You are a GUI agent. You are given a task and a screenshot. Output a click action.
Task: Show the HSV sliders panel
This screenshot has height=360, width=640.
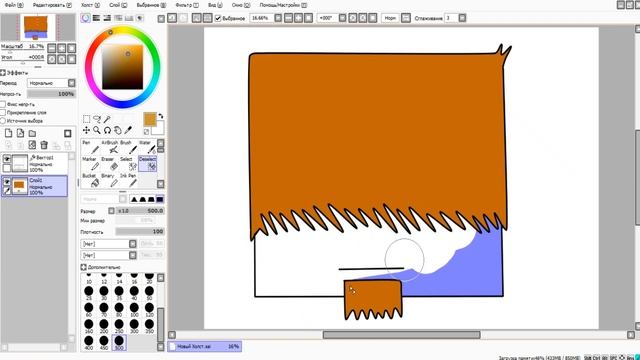coord(107,18)
